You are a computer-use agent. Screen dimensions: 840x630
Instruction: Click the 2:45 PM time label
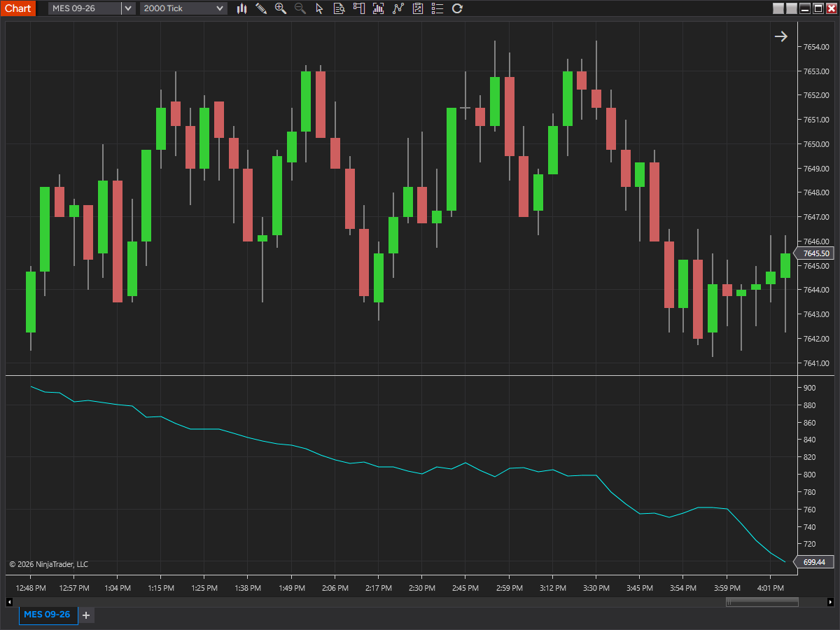tap(465, 588)
